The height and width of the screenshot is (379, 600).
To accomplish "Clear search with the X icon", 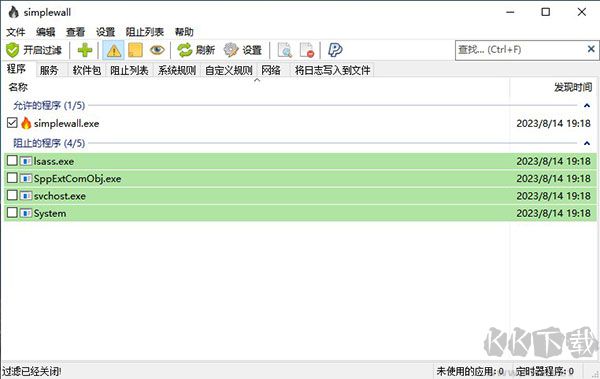I will (x=591, y=49).
